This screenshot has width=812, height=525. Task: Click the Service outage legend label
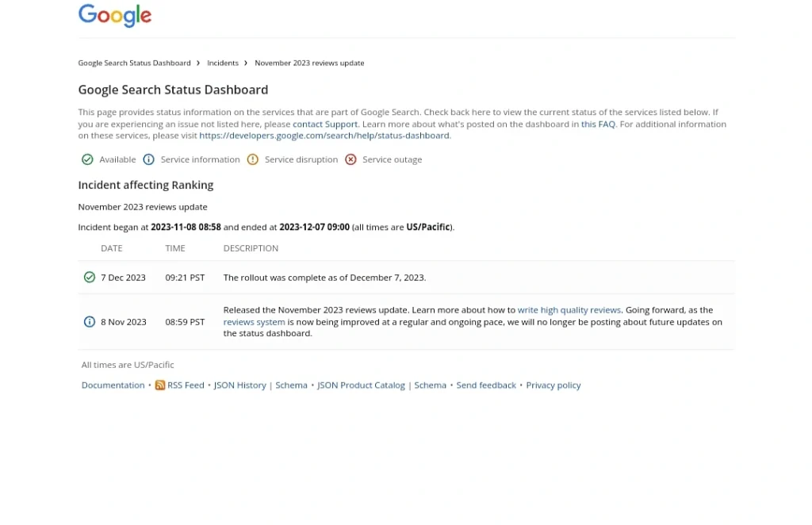[392, 159]
